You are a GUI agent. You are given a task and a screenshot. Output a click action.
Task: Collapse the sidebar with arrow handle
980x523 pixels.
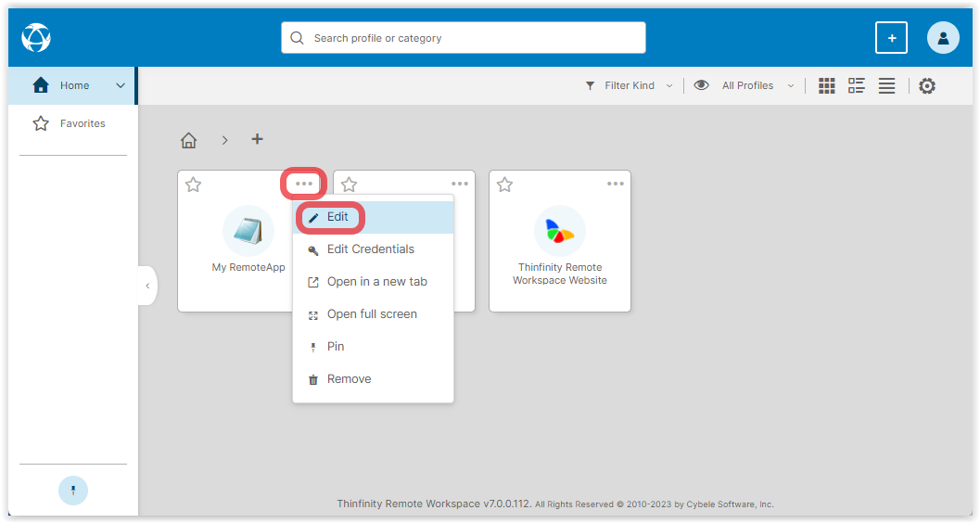click(x=147, y=286)
